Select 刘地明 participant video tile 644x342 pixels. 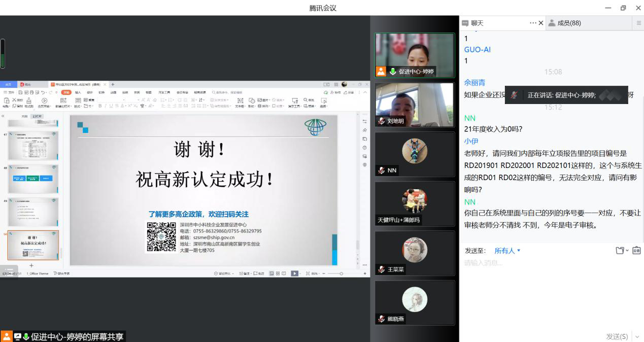pyautogui.click(x=415, y=105)
